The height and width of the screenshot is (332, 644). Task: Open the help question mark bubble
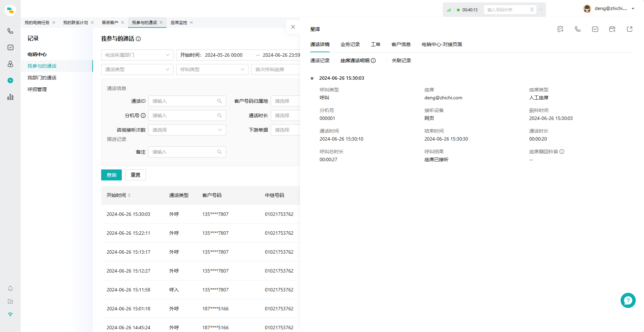pos(628,300)
